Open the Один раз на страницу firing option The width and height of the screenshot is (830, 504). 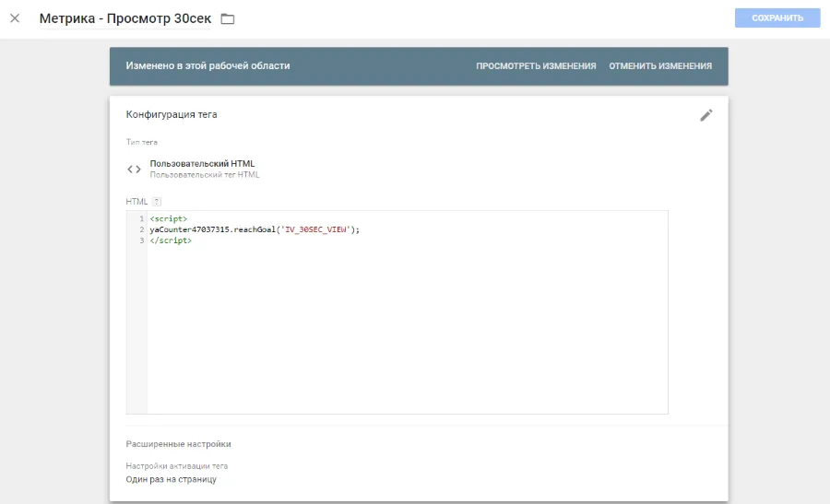(172, 479)
